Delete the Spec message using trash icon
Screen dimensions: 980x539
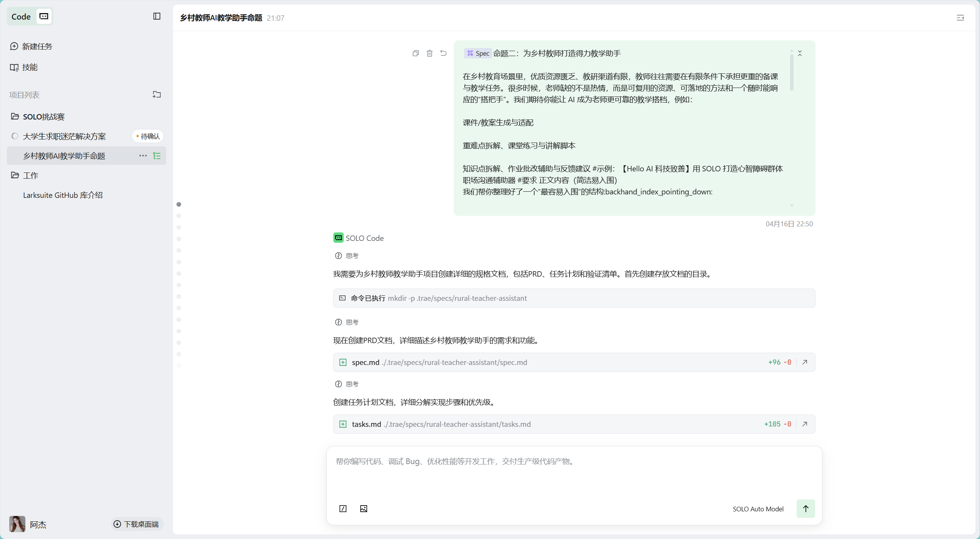[429, 53]
